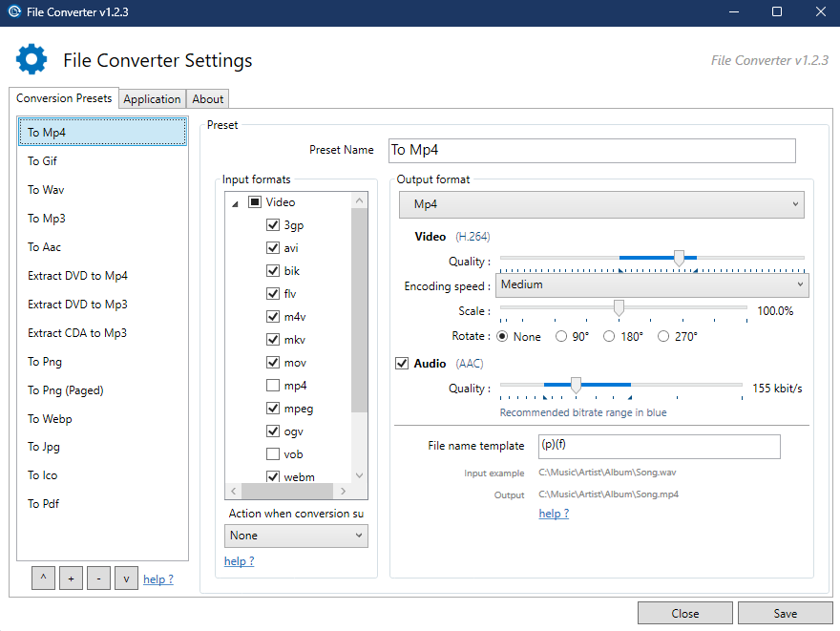This screenshot has width=840, height=631.
Task: Adjust the video Quality slider
Action: (x=679, y=257)
